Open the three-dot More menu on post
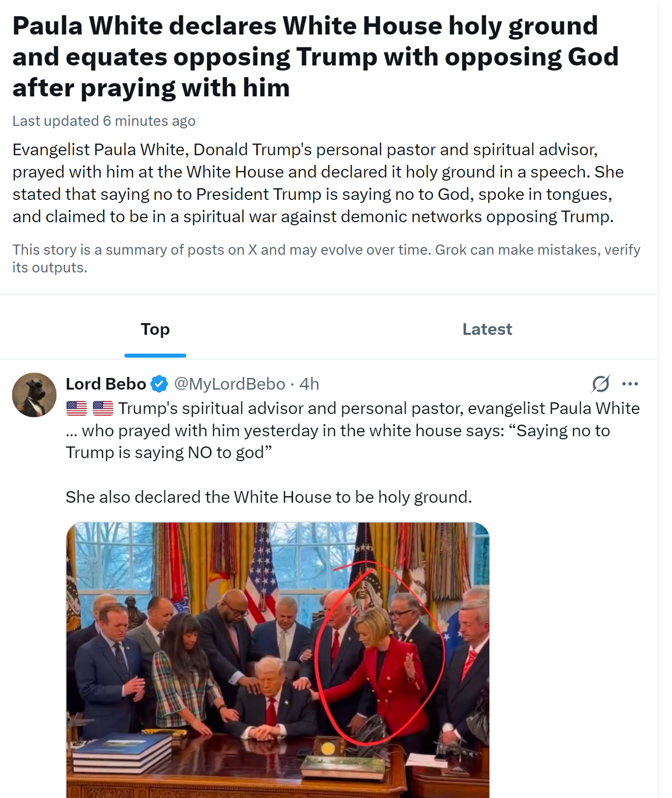The width and height of the screenshot is (672, 798). click(630, 384)
